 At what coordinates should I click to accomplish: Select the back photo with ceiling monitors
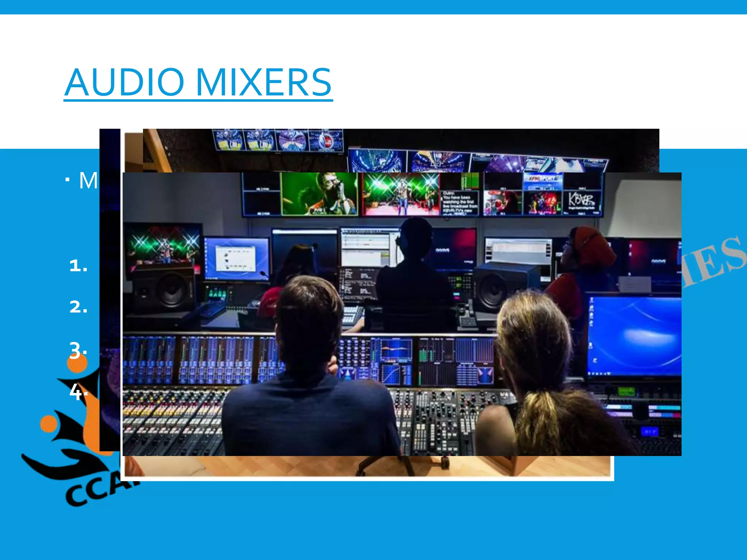pos(401,149)
